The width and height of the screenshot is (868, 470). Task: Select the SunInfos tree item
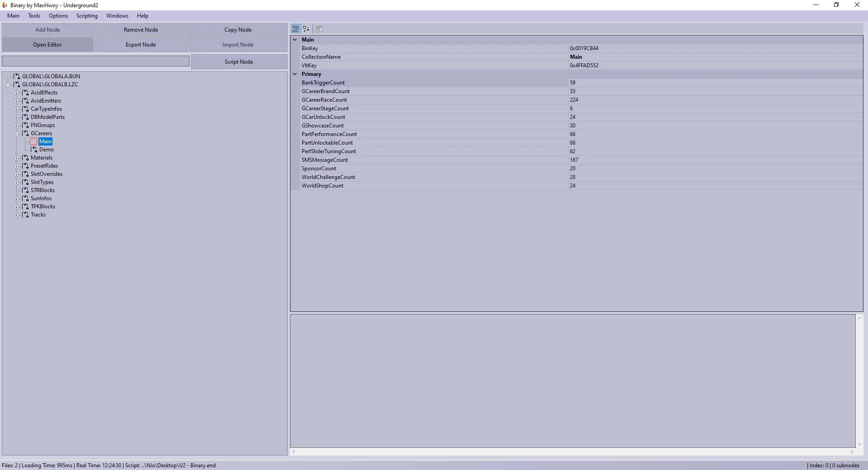pos(41,198)
